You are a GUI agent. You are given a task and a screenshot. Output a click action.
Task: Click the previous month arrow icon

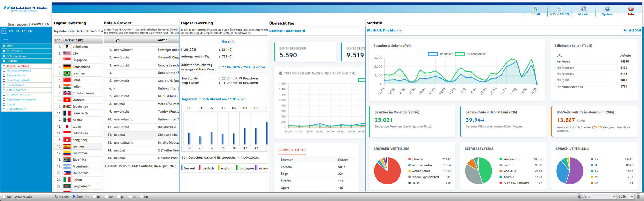pyautogui.click(x=579, y=196)
